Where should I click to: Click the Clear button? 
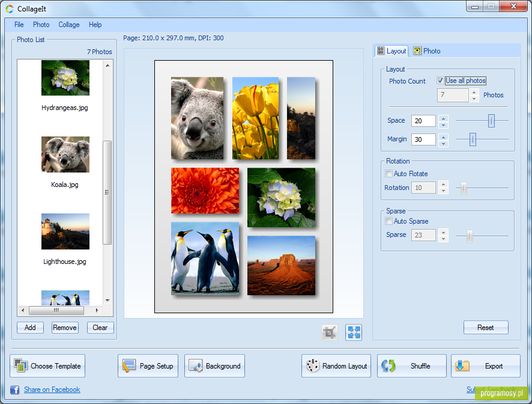coord(100,328)
